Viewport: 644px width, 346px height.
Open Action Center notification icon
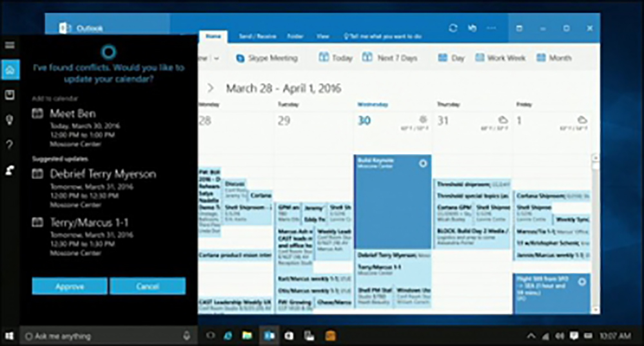[574, 336]
